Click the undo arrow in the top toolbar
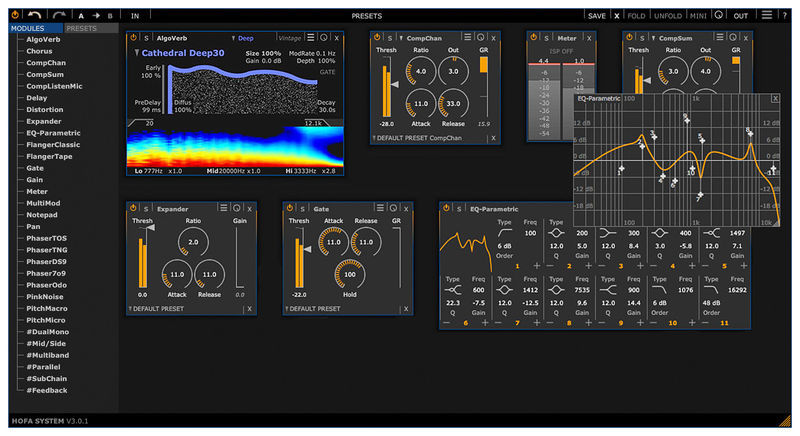 tap(35, 15)
